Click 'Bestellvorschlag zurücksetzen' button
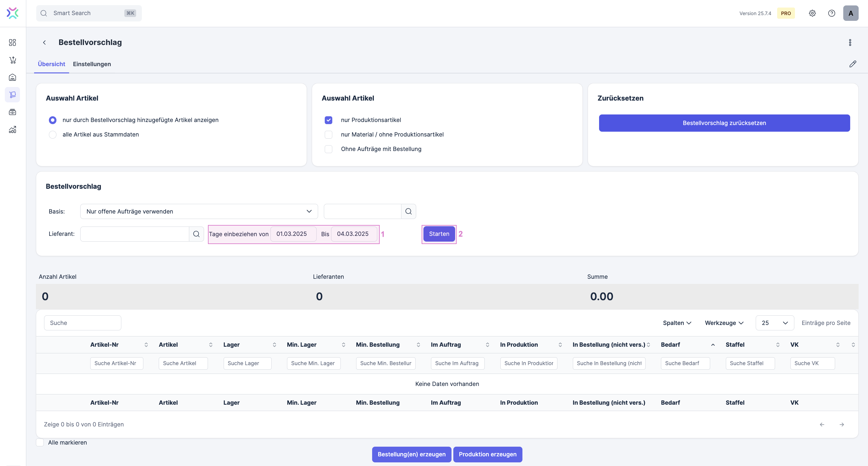868x466 pixels. [x=724, y=123]
